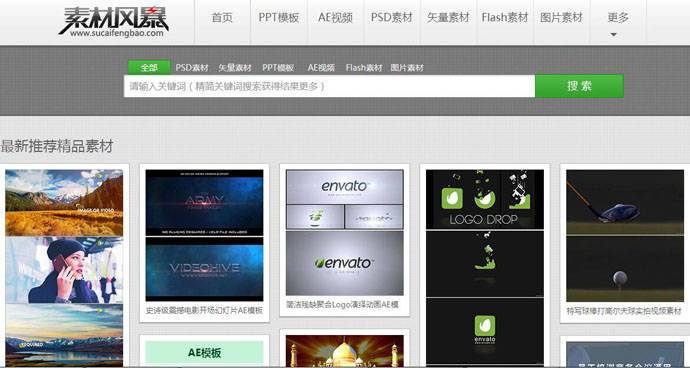Viewport: 690px width, 368px height.
Task: Select 矢量素材 in top navigation
Action: [x=448, y=18]
